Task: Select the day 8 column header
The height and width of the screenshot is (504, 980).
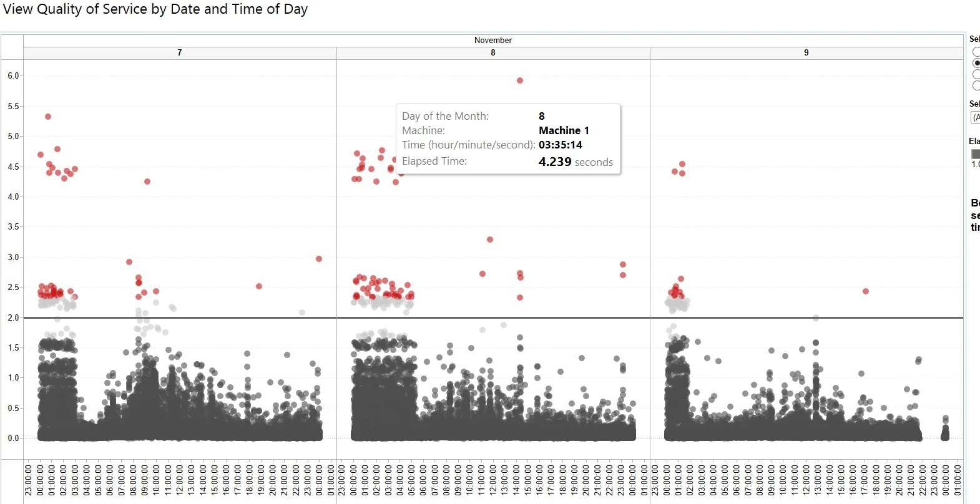Action: (x=493, y=53)
